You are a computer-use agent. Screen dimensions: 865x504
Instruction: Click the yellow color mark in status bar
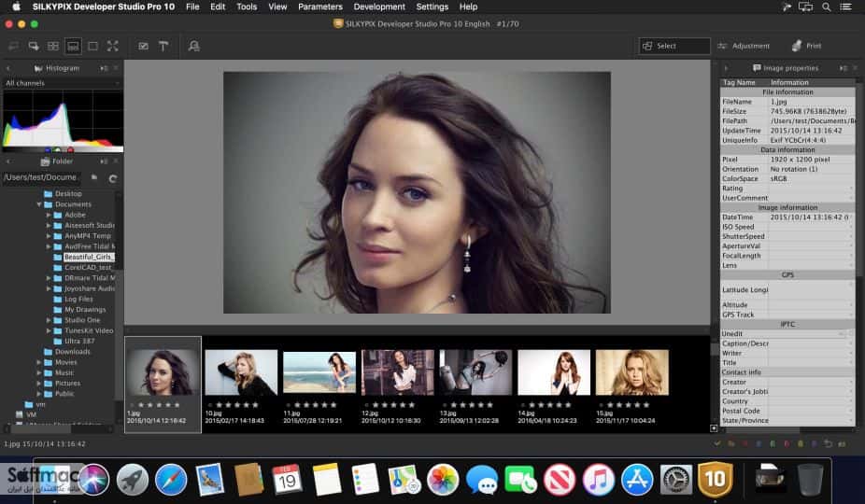[801, 443]
